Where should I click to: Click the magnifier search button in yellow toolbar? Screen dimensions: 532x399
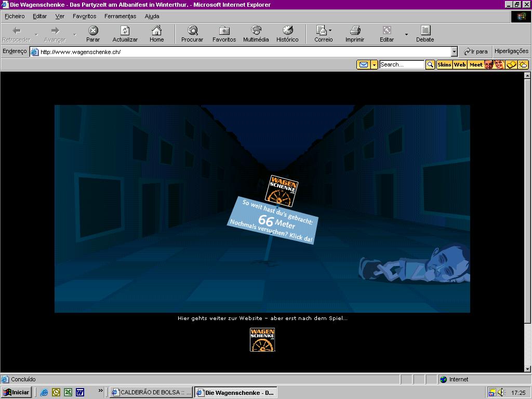[430, 64]
